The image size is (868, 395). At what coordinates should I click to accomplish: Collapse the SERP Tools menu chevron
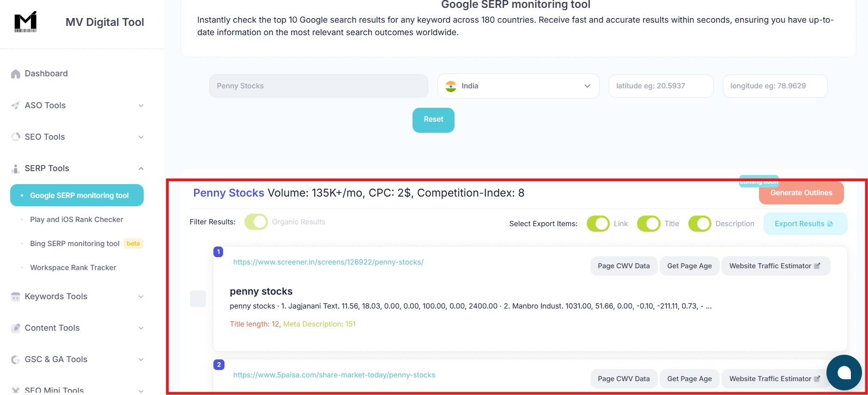[141, 168]
